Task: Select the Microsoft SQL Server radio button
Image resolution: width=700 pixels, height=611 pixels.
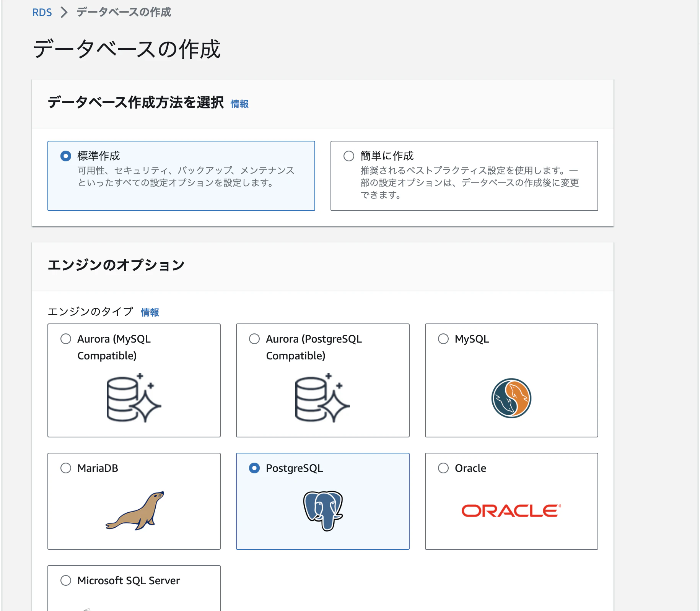Action: click(x=66, y=580)
